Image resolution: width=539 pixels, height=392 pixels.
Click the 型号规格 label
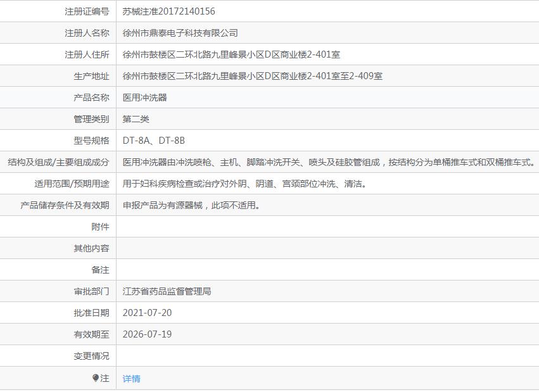pyautogui.click(x=91, y=141)
